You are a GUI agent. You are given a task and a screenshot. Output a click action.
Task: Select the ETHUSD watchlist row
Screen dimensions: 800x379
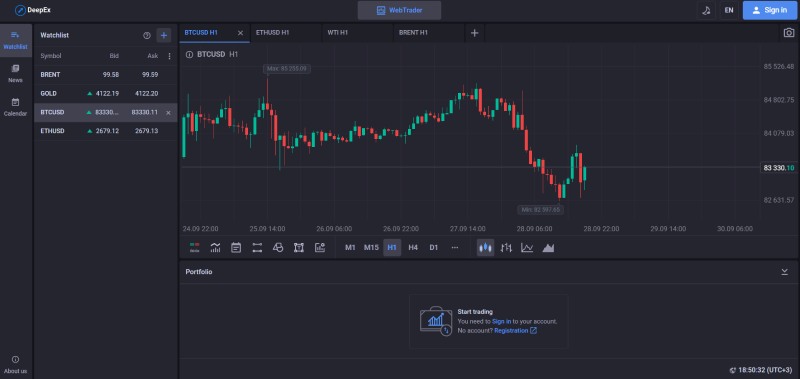point(106,131)
